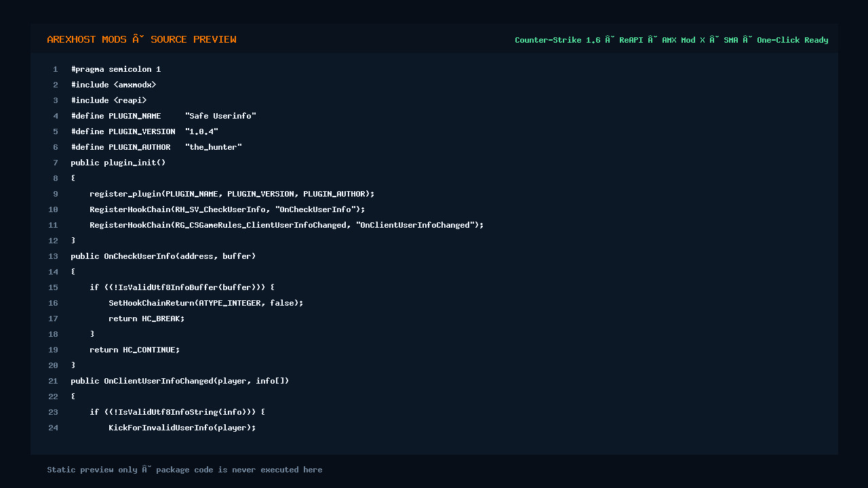The image size is (868, 488).
Task: Click the PLUGIN_VERSION "1.0.4" define line
Action: 144,131
